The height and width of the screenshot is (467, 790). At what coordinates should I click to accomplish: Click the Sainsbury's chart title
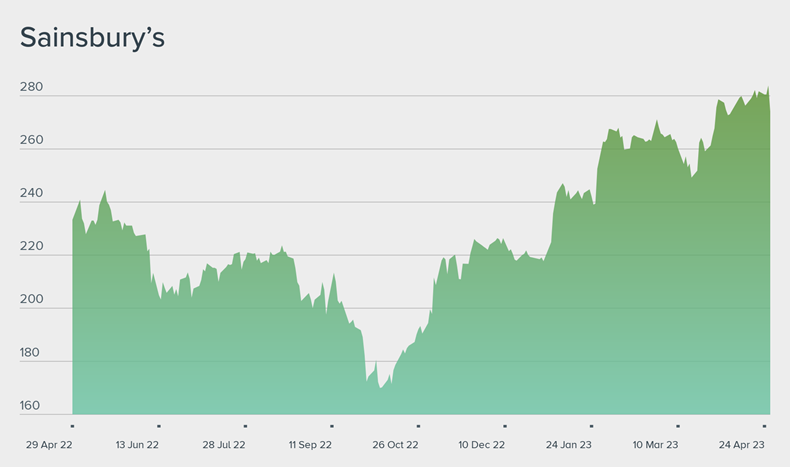pos(92,38)
